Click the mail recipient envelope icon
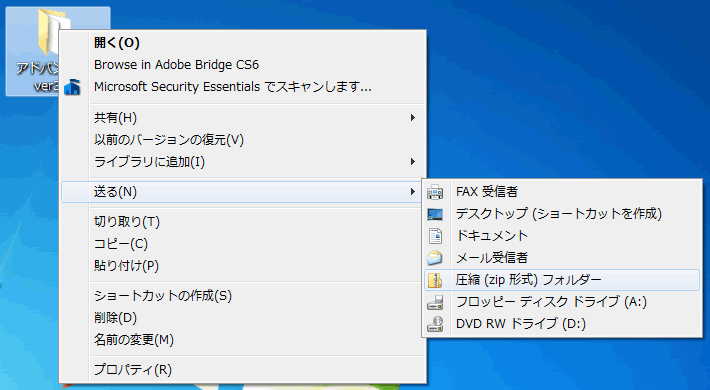Screen dimensions: 710x390 click(435, 258)
